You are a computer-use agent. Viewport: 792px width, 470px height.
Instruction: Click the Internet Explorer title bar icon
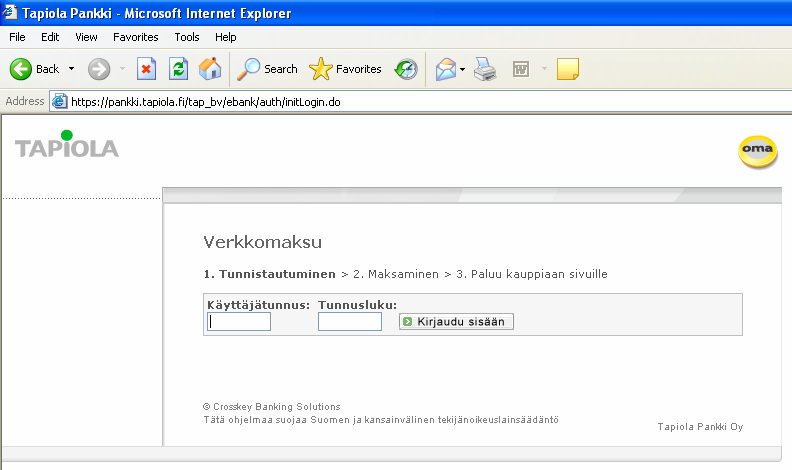10,12
